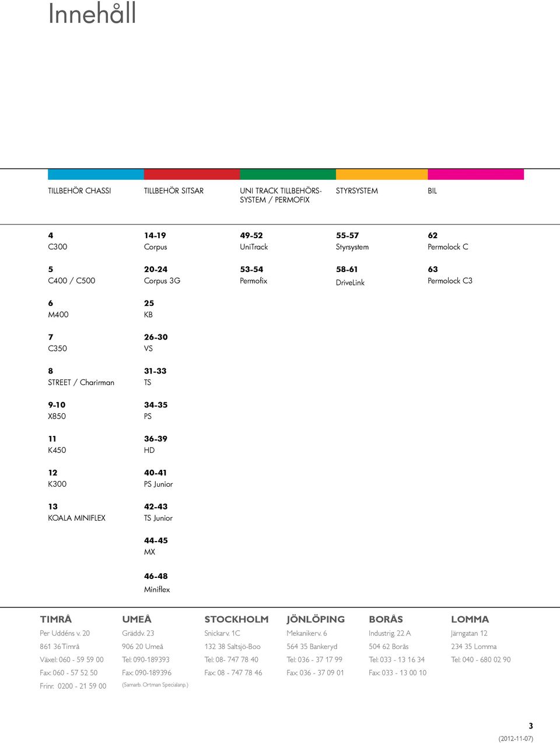This screenshot has height=743, width=560.
Task: Select the 'Permolock C' entry on page 62
Action: click(448, 247)
